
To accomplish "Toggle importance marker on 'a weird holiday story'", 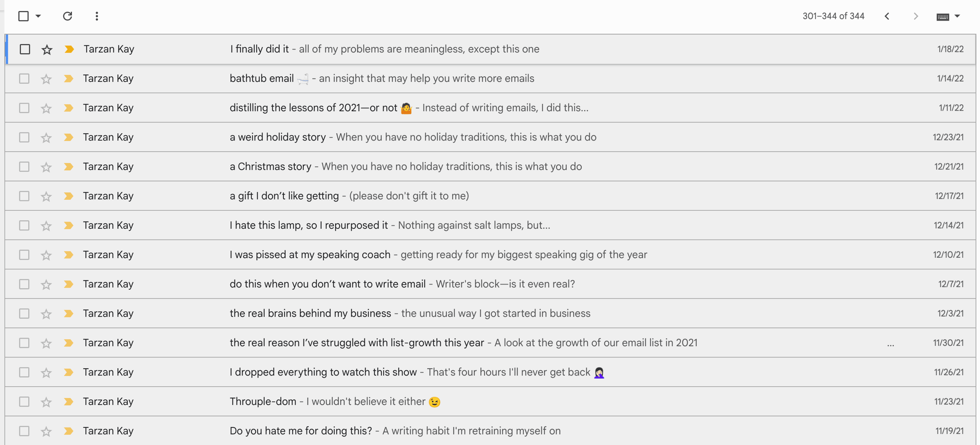I will point(69,137).
